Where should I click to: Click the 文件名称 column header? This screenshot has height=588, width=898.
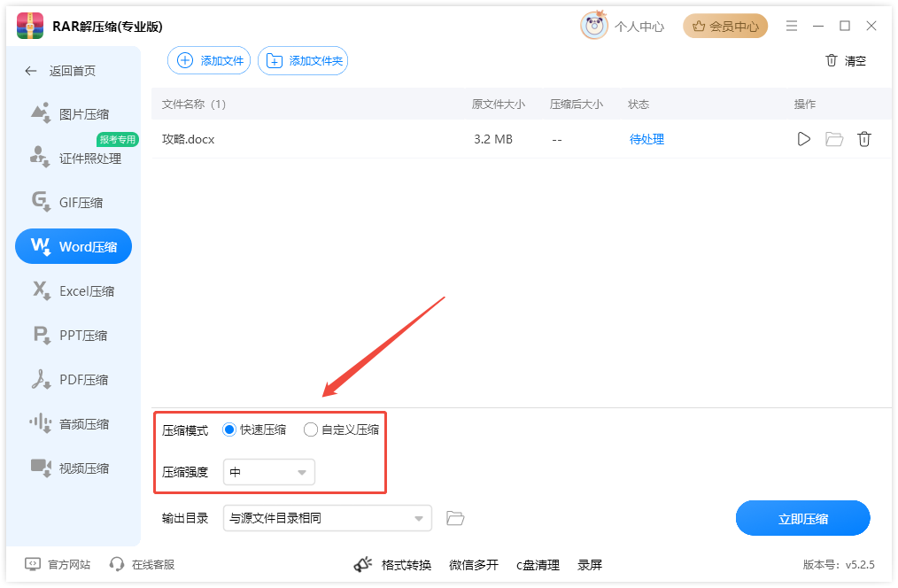coord(194,104)
